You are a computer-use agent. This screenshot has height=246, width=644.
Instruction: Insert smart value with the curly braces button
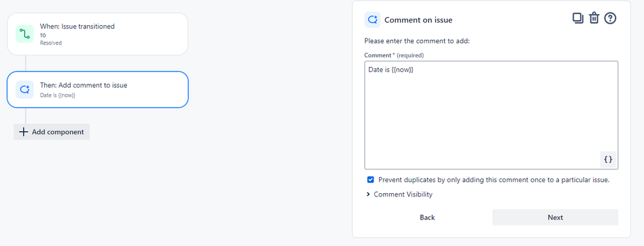(x=609, y=160)
